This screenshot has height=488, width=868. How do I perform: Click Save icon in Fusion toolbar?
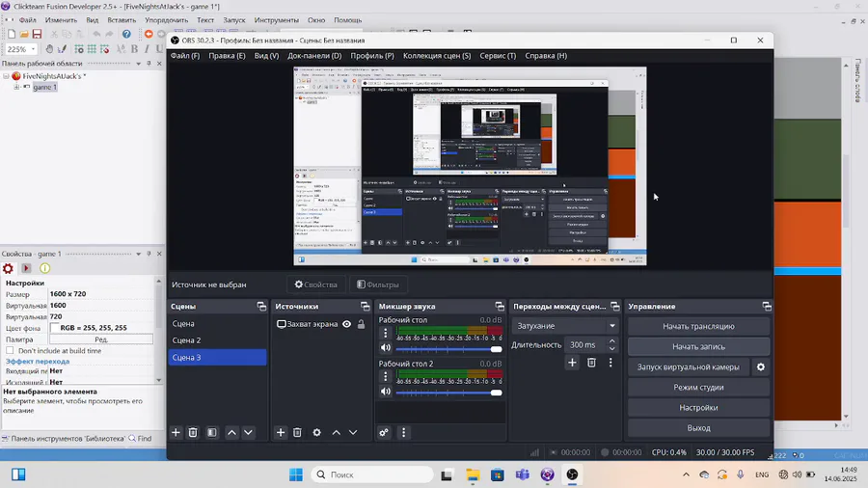pos(37,35)
